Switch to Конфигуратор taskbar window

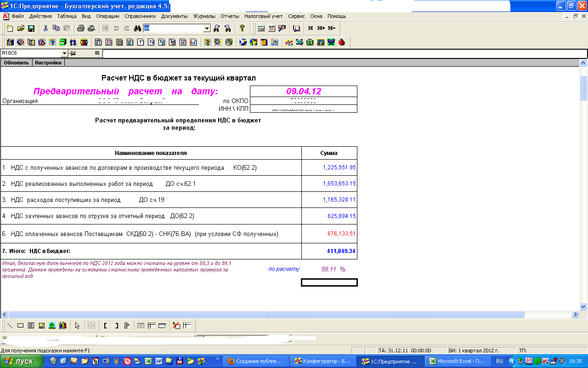pyautogui.click(x=324, y=361)
